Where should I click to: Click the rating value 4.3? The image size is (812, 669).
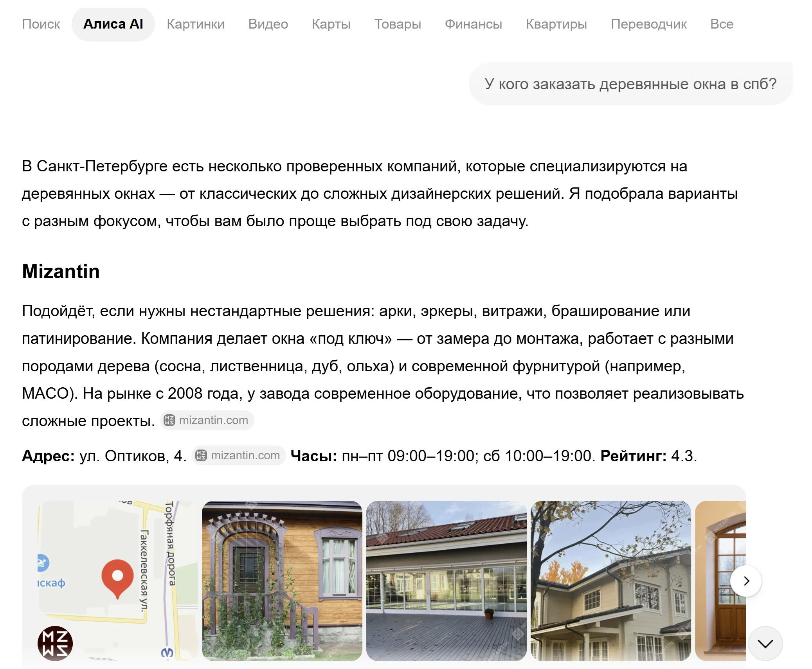[x=684, y=456]
